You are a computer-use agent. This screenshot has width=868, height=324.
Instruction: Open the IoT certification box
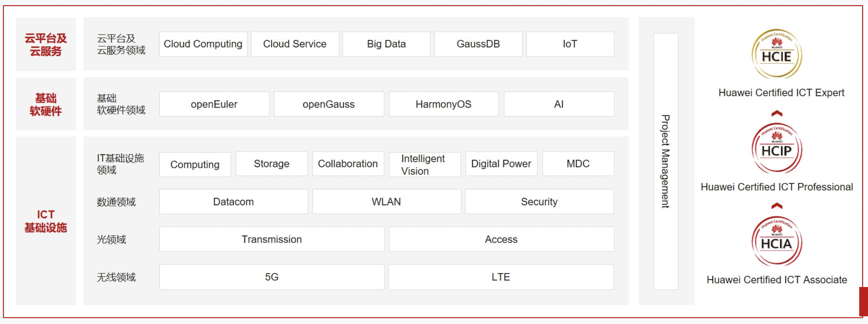click(x=570, y=44)
